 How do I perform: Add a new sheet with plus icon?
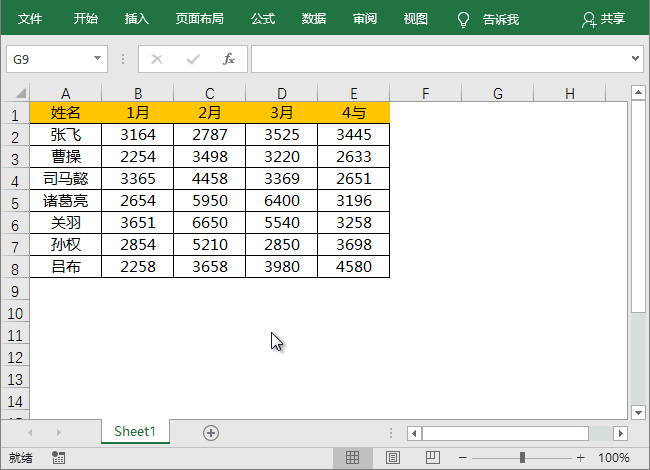[211, 433]
